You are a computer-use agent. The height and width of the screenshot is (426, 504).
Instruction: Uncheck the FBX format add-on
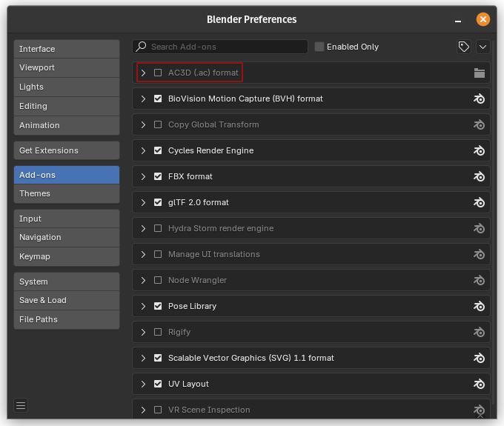click(x=158, y=176)
